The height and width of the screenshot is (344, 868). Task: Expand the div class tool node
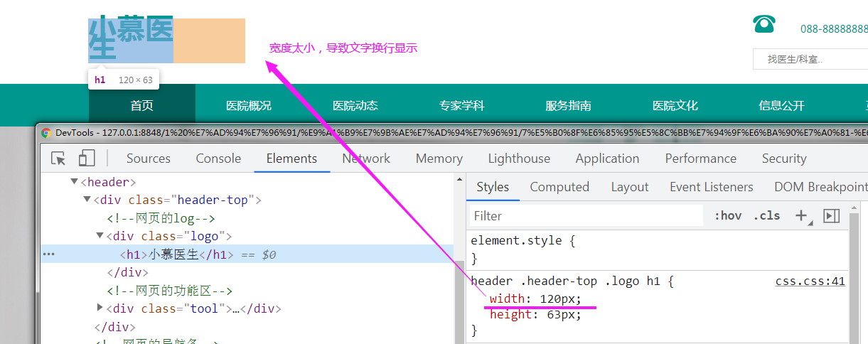click(100, 308)
